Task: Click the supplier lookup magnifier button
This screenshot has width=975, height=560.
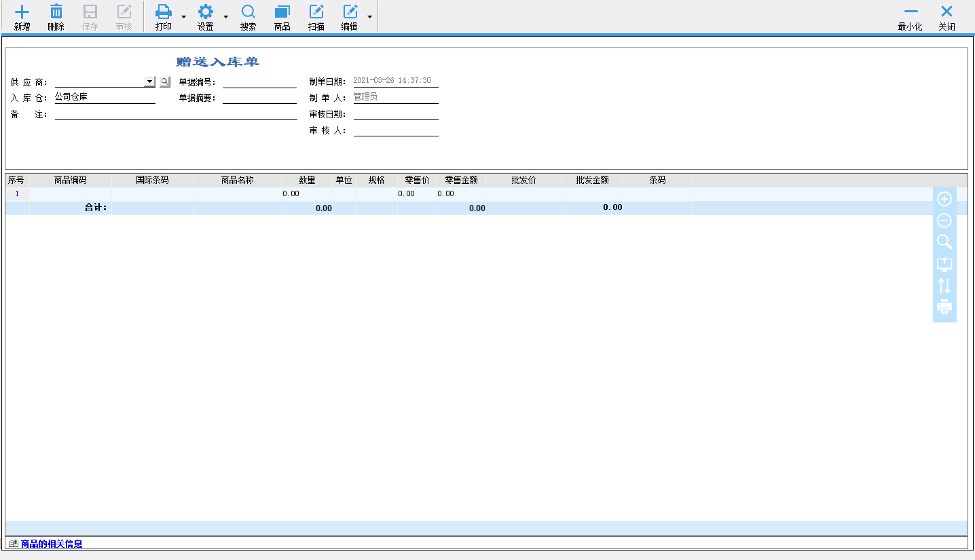Action: pos(165,81)
